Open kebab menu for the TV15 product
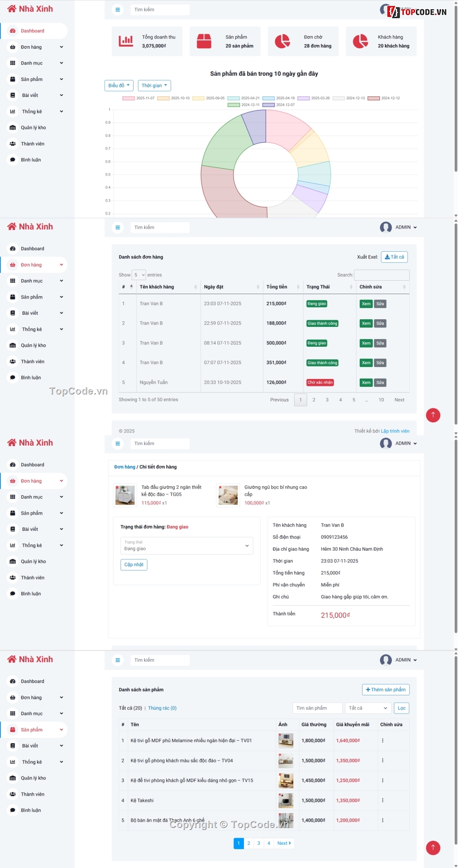 (x=383, y=780)
